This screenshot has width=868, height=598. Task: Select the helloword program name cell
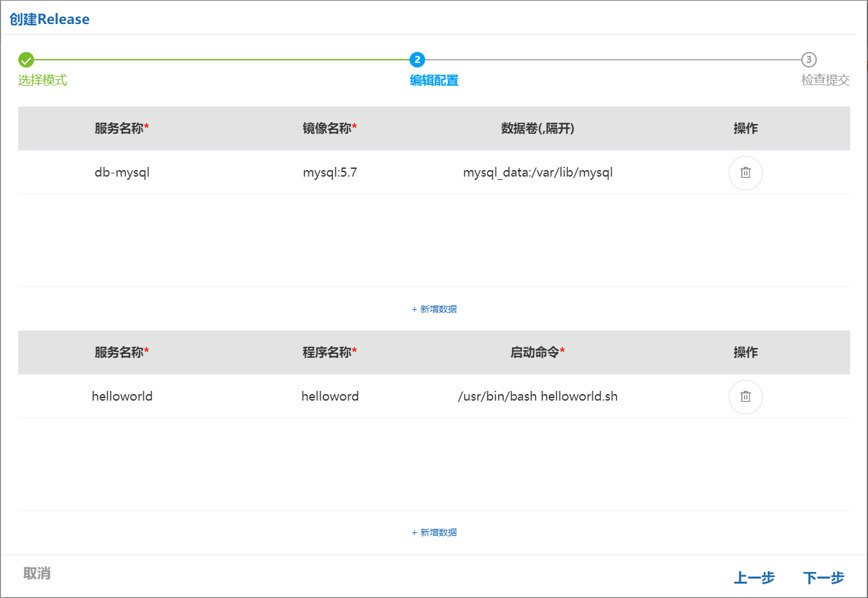click(330, 397)
